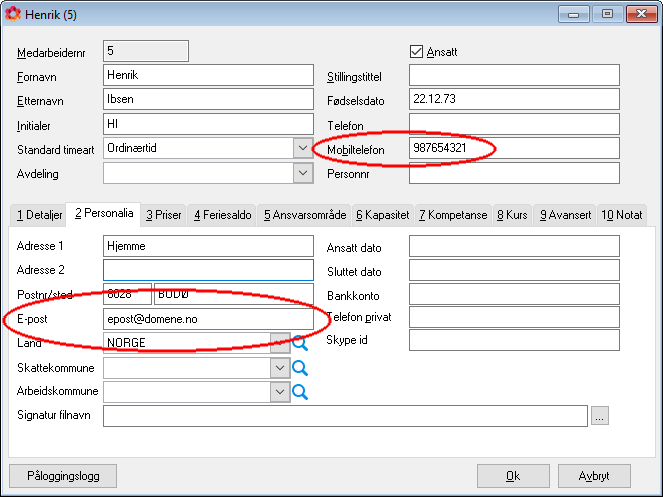This screenshot has width=663, height=497.
Task: Click the city field BODØ
Action: tap(234, 294)
